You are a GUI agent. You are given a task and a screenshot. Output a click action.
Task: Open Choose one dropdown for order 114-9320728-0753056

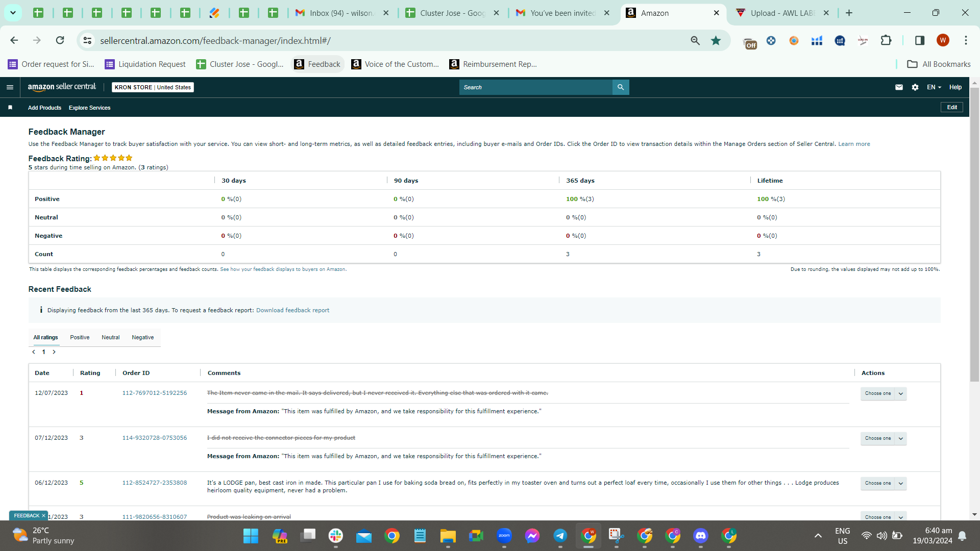pyautogui.click(x=883, y=438)
